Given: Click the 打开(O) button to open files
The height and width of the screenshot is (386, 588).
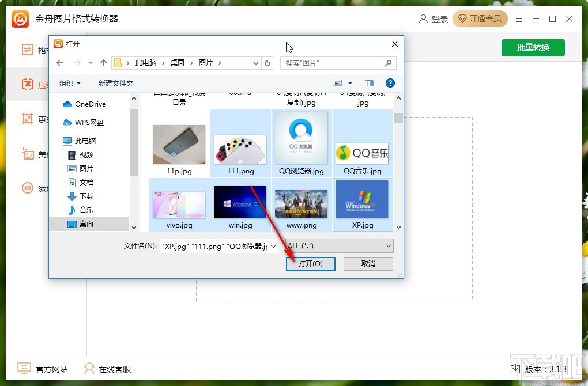Looking at the screenshot, I should (310, 264).
